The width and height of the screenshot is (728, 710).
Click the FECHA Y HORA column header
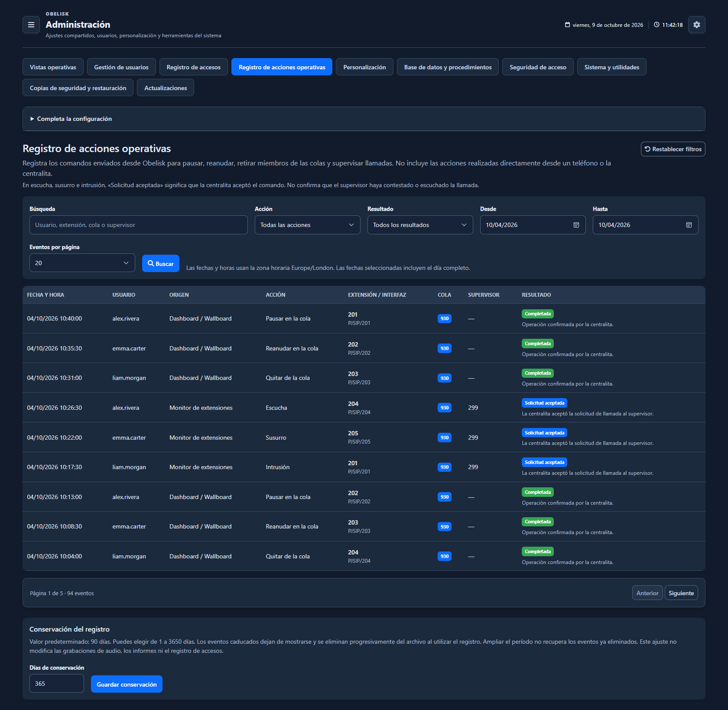click(45, 295)
